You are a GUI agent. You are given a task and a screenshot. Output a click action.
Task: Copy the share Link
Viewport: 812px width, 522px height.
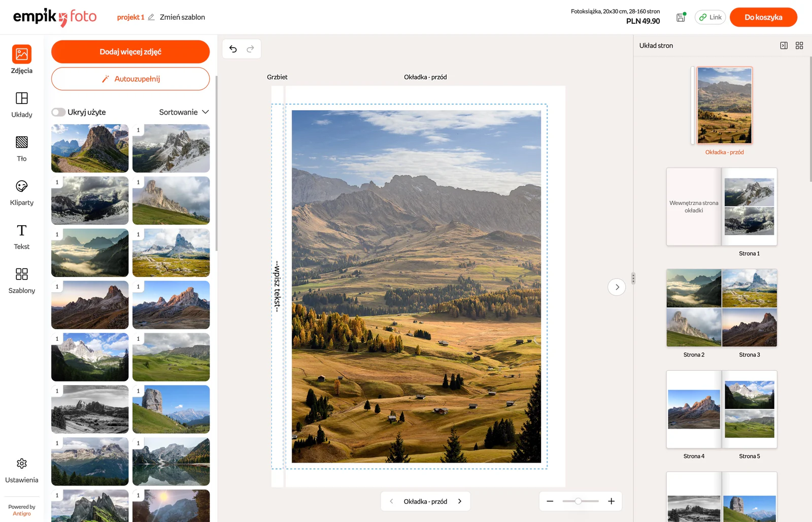(x=710, y=17)
